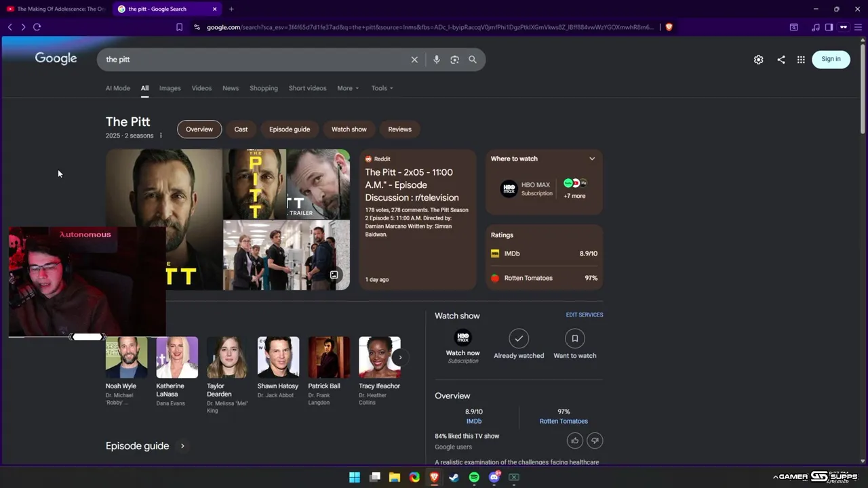Collapse the Where to watch panel chevron
The height and width of the screenshot is (488, 868).
592,159
